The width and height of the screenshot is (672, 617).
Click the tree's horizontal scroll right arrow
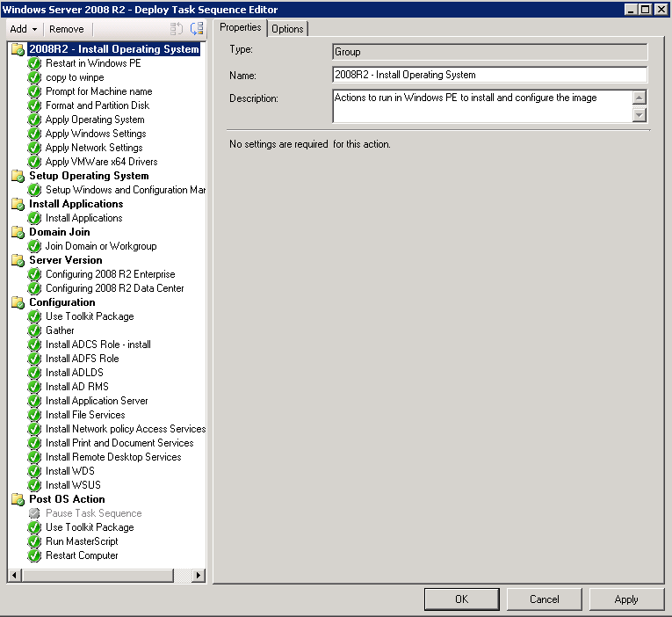(198, 576)
